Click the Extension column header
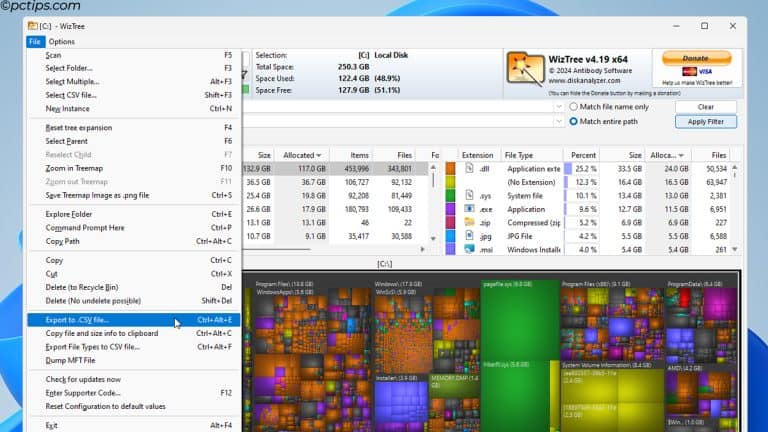 (477, 155)
